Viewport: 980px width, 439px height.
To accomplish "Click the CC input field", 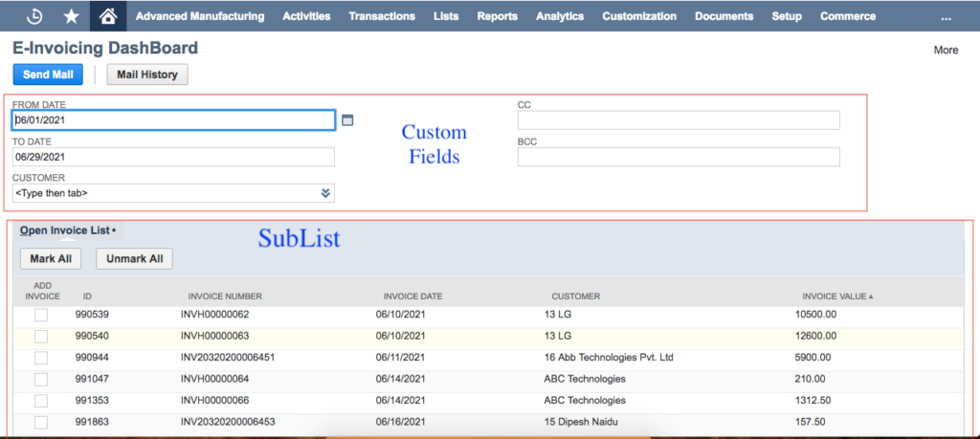I will pyautogui.click(x=679, y=121).
